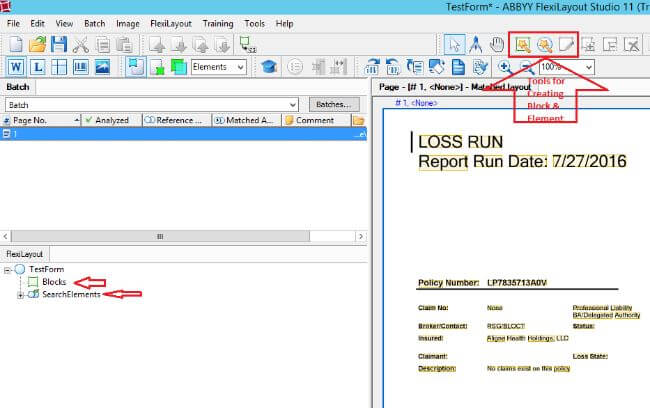Image resolution: width=650 pixels, height=408 pixels.
Task: Click the overlapping green squares icon
Action: coord(179,67)
